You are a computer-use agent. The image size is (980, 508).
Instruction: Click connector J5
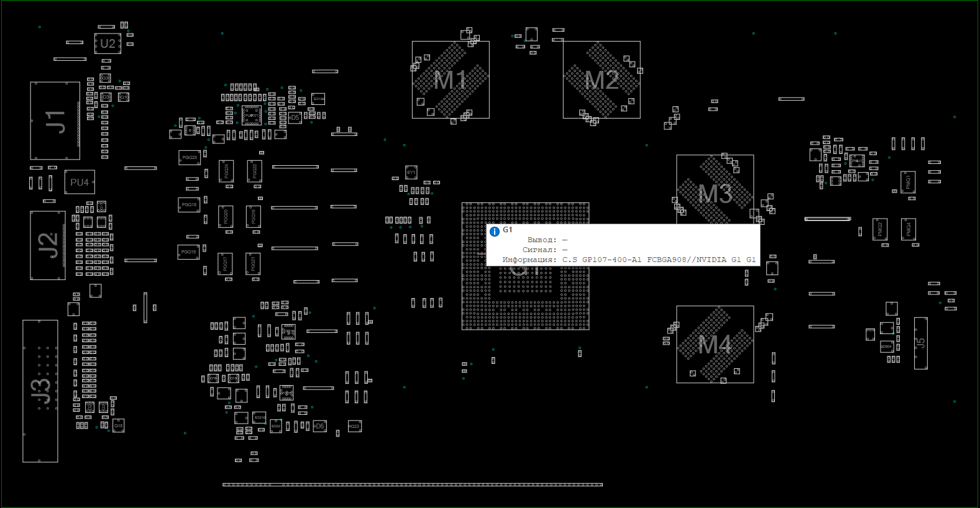coord(920,343)
